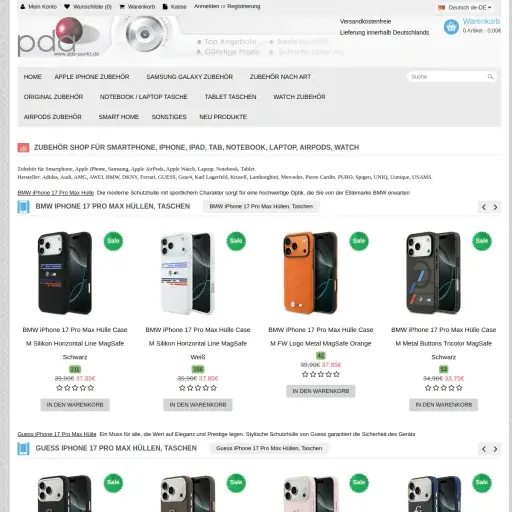Image resolution: width=512 pixels, height=512 pixels.
Task: Open Mein Konto user icon
Action: 23,6
